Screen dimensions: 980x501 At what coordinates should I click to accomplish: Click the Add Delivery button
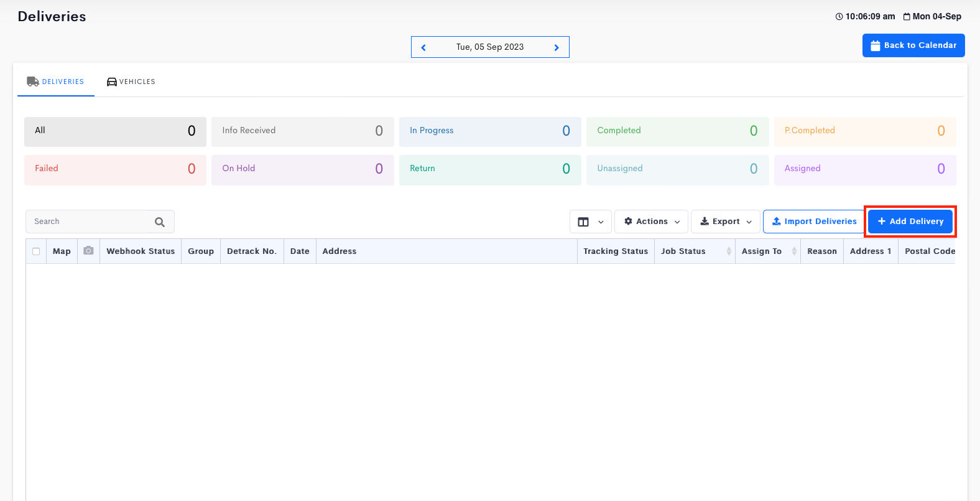910,222
